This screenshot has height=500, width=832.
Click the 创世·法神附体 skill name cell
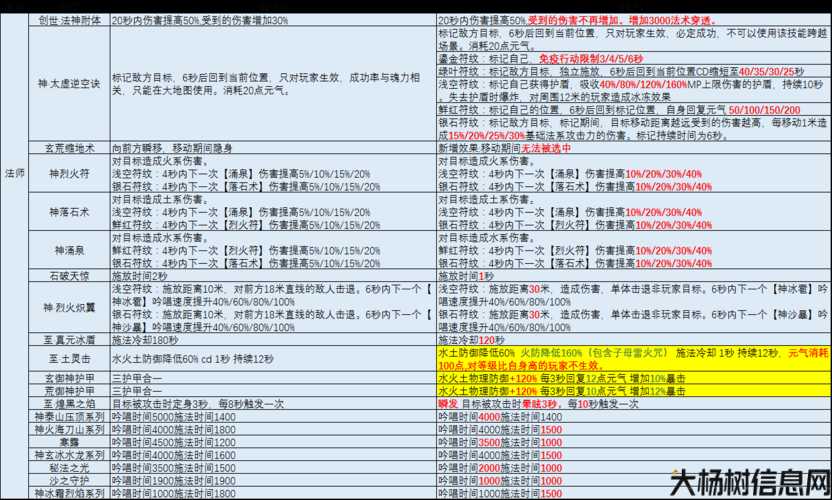tap(70, 20)
